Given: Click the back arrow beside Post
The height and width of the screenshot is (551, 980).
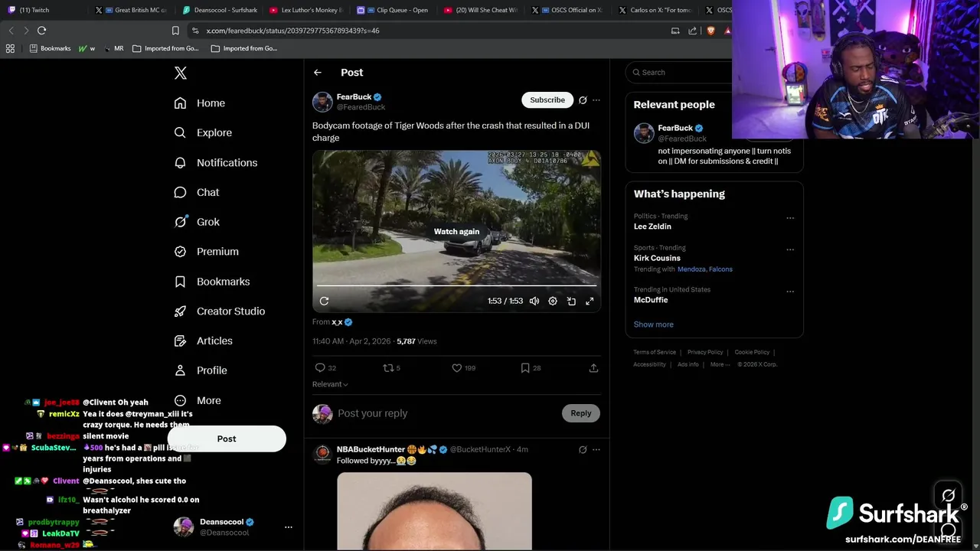Looking at the screenshot, I should (318, 73).
